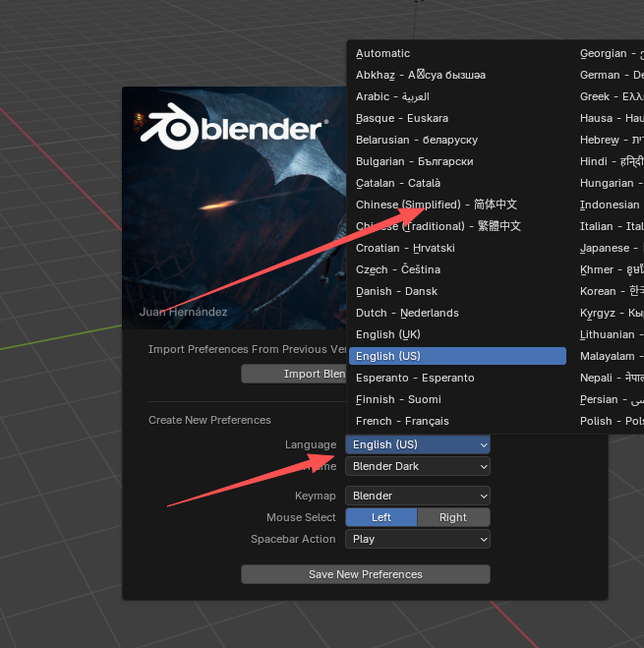Viewport: 644px width, 648px height.
Task: Choose English (UK) language
Action: click(457, 334)
